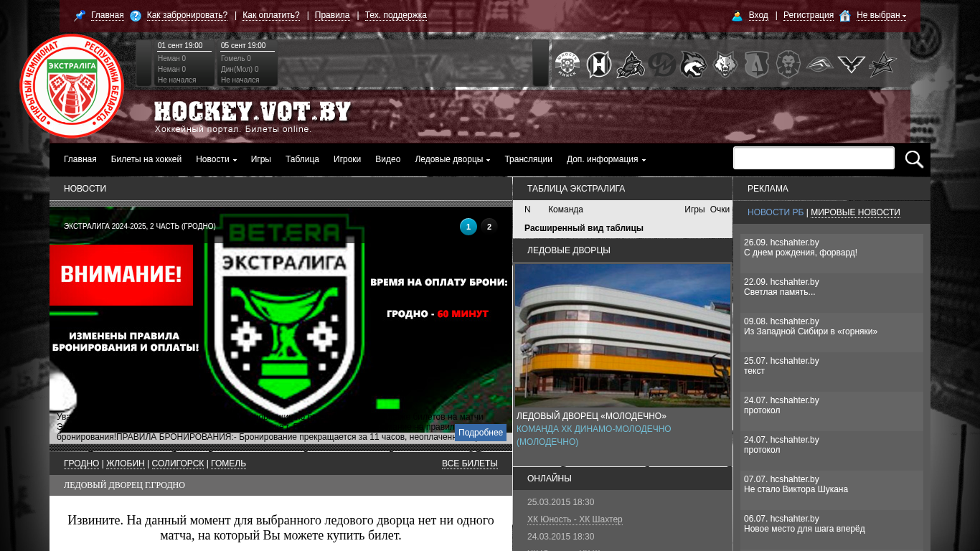Open the Правила link
980x551 pixels.
[332, 15]
